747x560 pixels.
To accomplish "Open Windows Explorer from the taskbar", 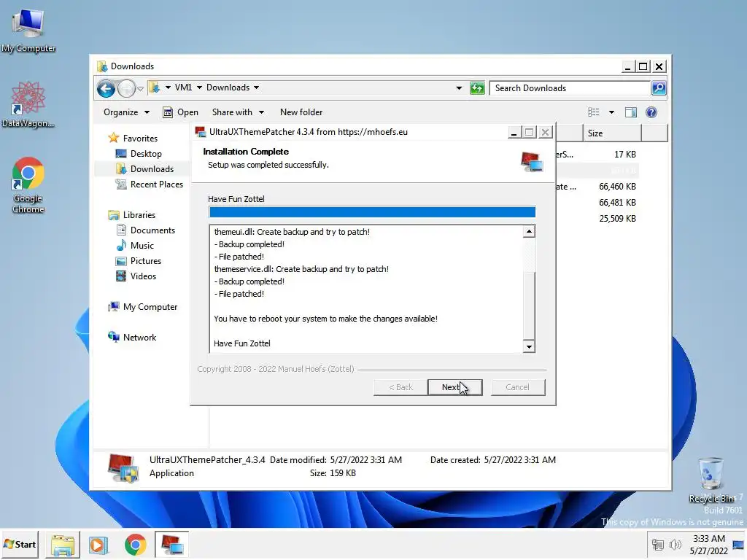I will (x=63, y=545).
